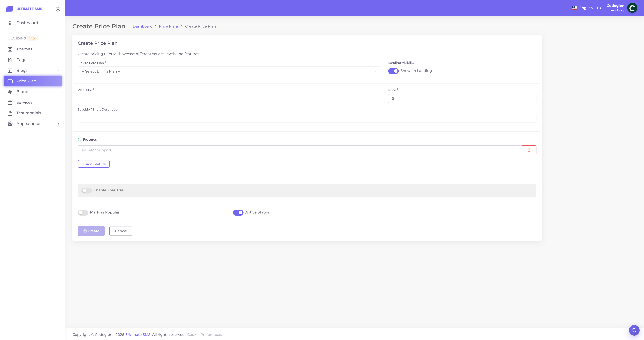Disable the Active Status switch
This screenshot has width=644, height=340.
pos(238,212)
